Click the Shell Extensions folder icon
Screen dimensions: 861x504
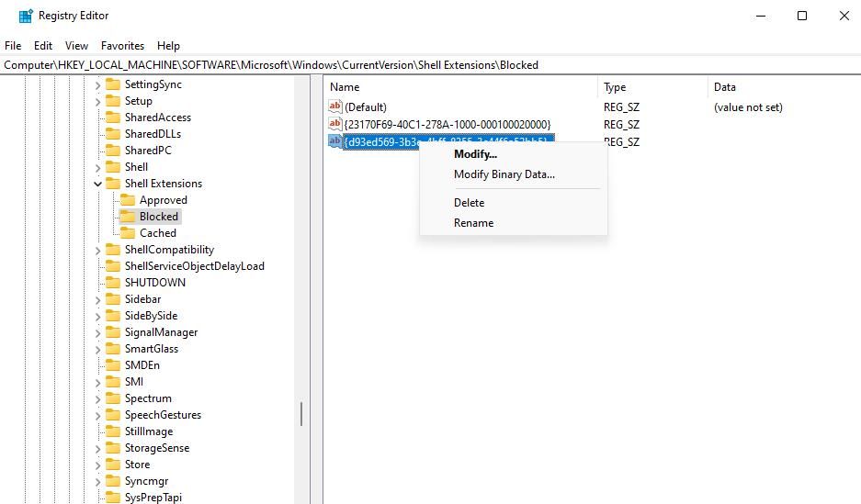113,184
